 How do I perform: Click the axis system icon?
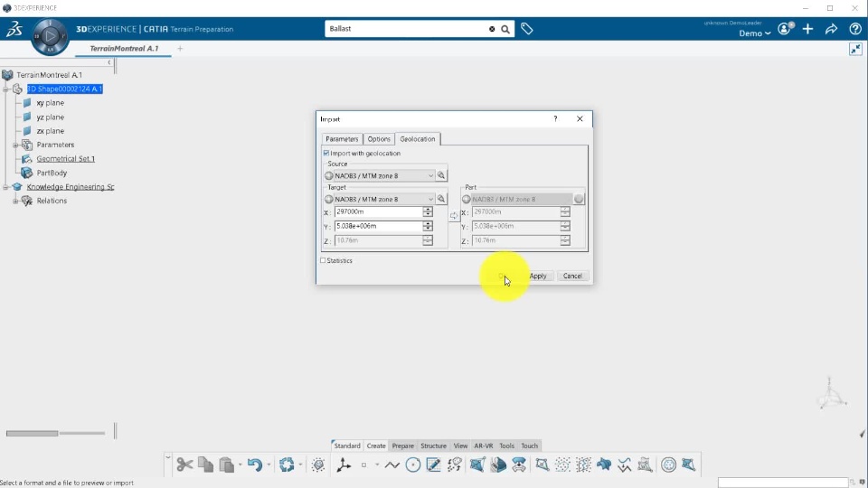[344, 465]
